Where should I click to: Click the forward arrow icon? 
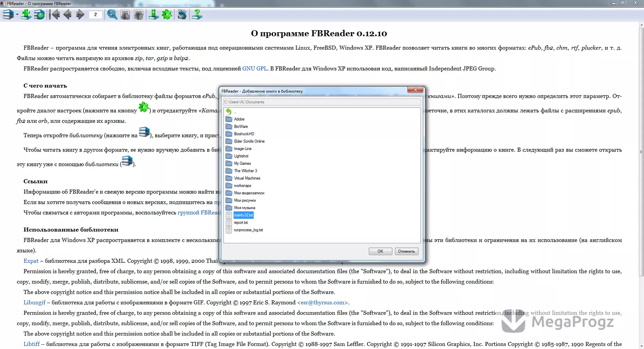80,14
